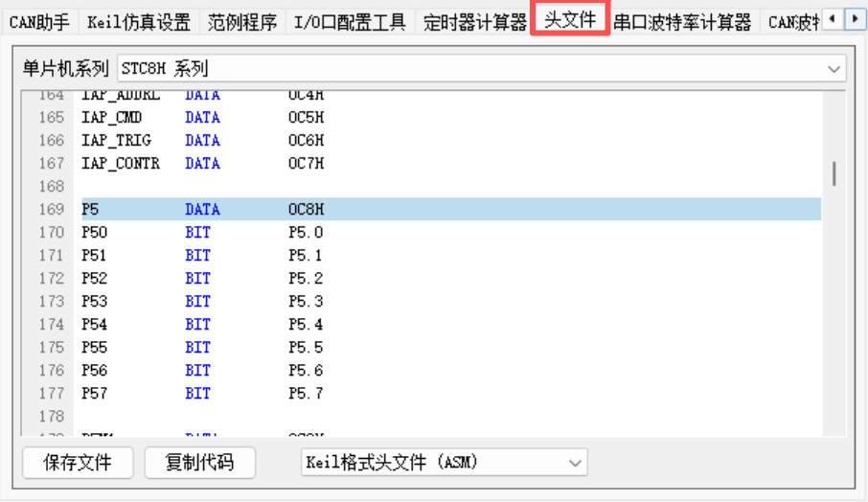Open the 串口波特率计算器 tab
This screenshot has height=502, width=868.
click(682, 22)
